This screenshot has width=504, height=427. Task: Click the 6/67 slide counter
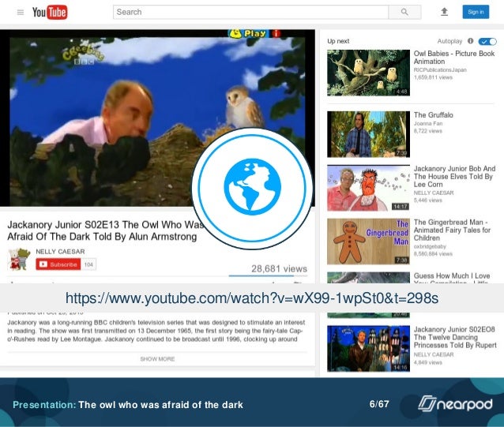point(379,404)
